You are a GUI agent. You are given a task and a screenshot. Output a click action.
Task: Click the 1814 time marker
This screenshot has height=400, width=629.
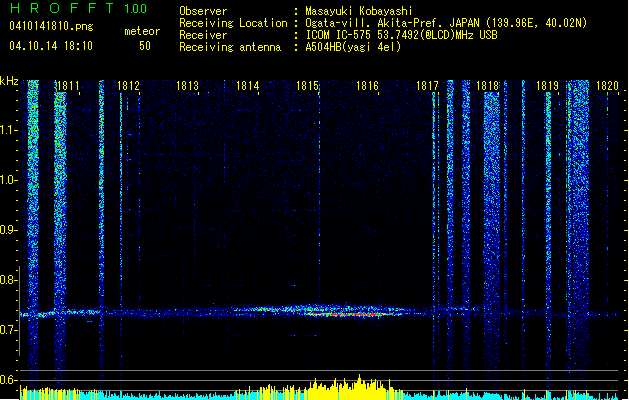click(x=248, y=86)
